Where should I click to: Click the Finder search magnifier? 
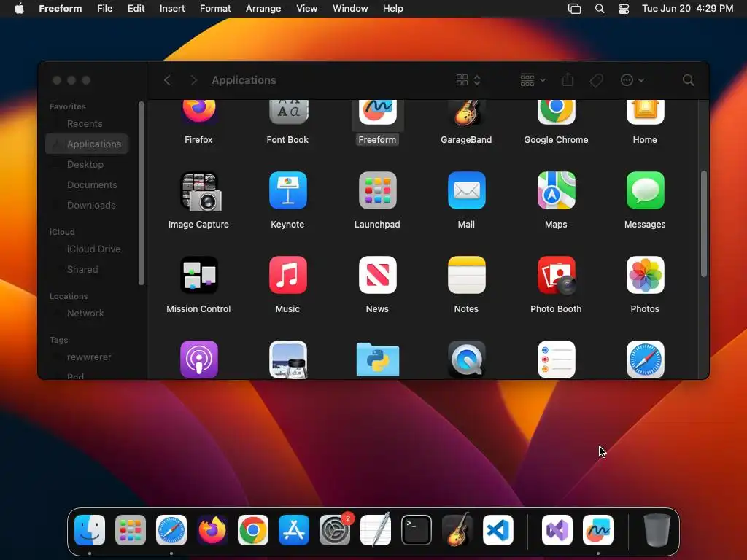[x=688, y=80]
